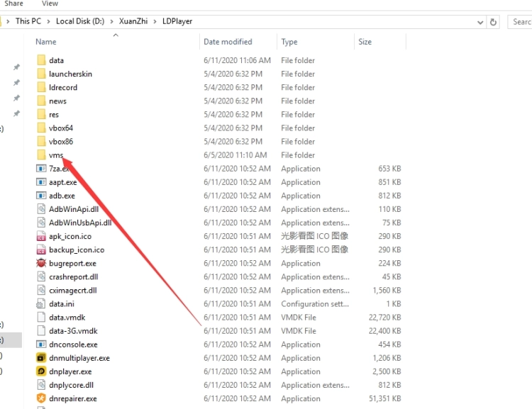Click inside the Search box
Screen dimensions: 532x409
coord(521,22)
